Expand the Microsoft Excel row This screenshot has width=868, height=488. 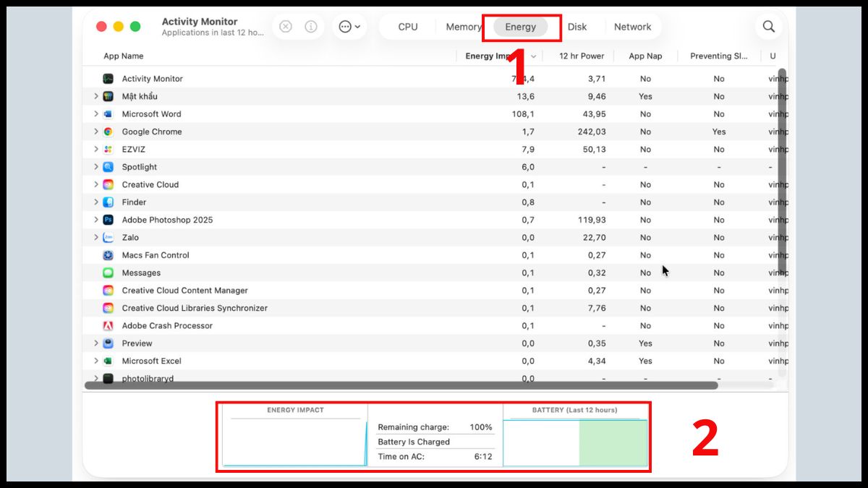(95, 361)
